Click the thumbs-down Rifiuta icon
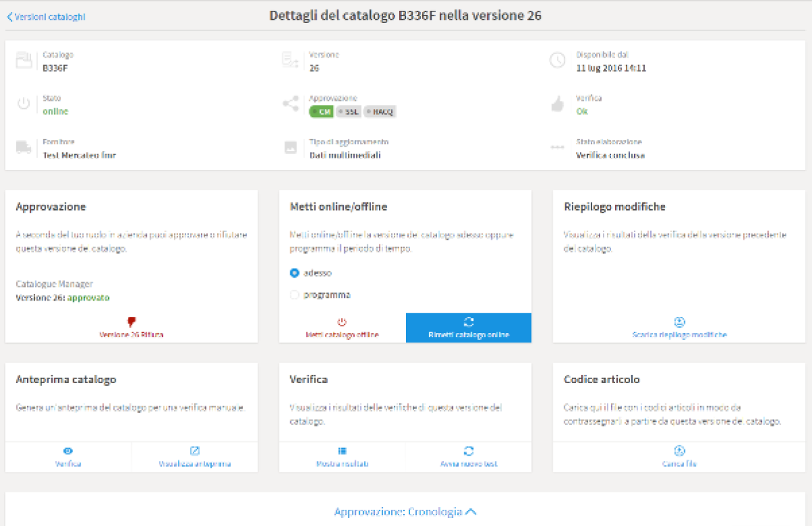 point(131,322)
